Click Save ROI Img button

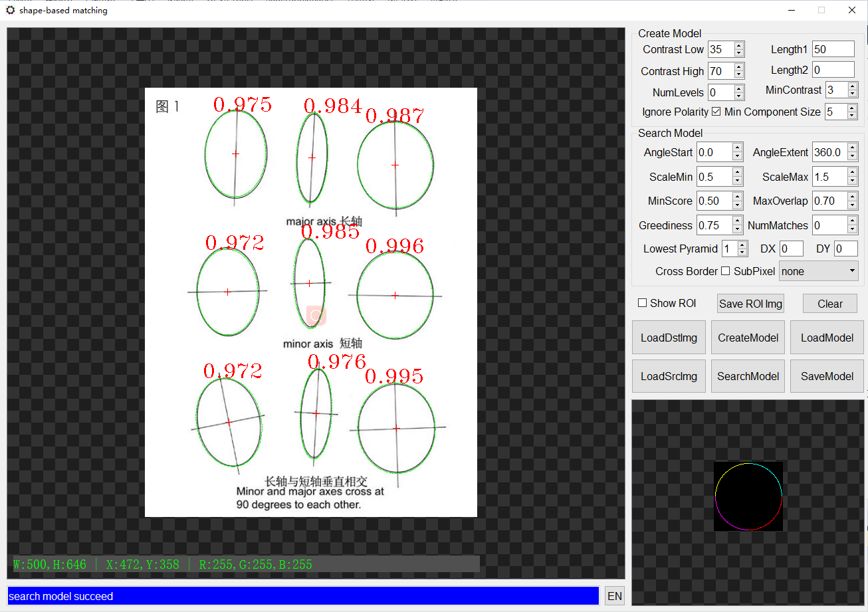(x=751, y=304)
